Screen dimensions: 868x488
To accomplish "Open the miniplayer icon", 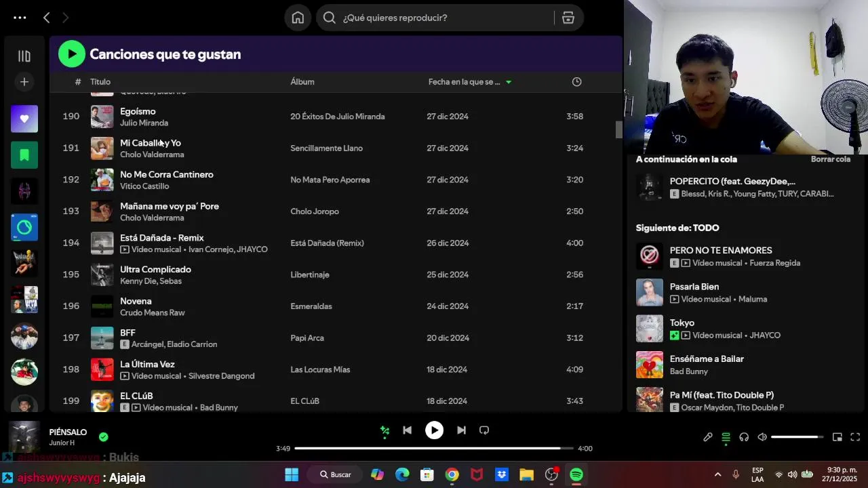I will (837, 437).
